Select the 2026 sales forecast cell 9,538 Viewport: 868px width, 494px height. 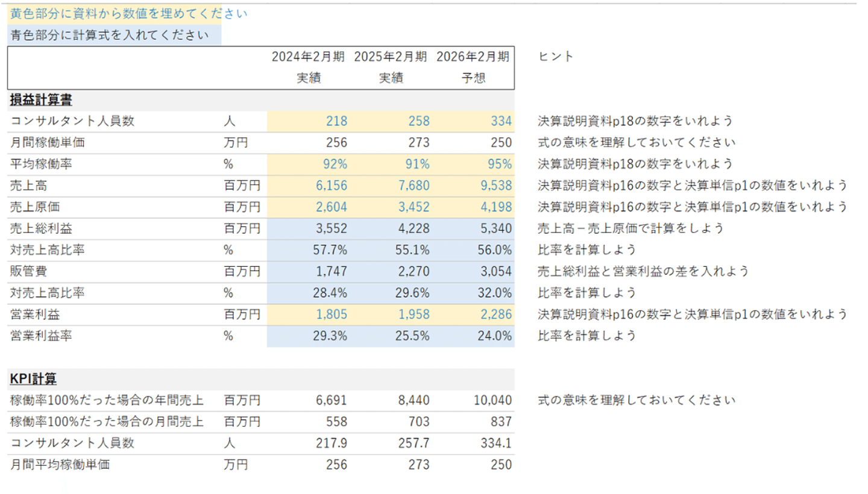(473, 186)
